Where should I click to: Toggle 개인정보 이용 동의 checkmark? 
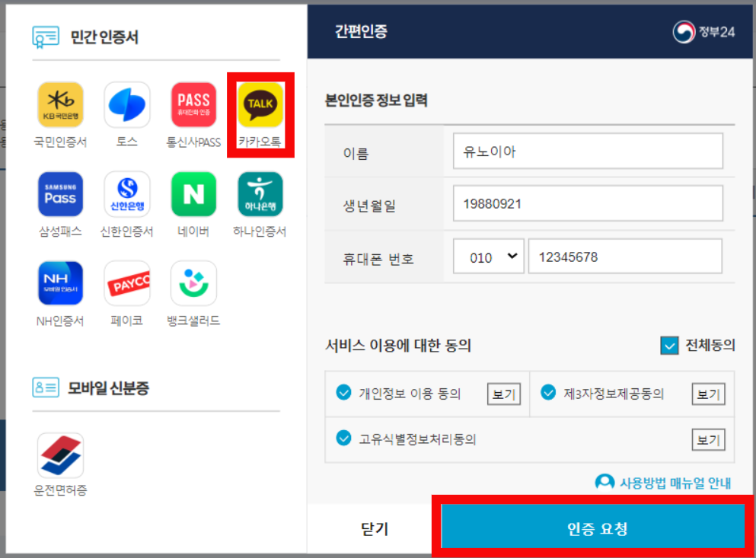click(x=343, y=393)
